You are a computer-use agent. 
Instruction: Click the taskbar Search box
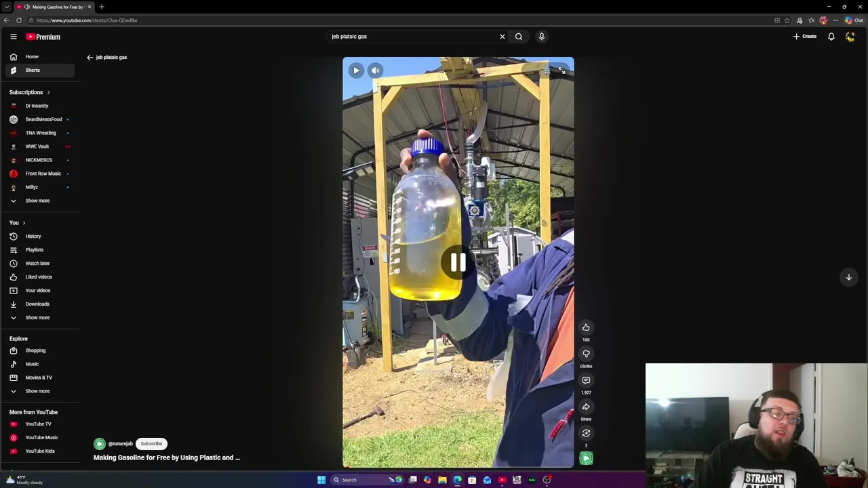(x=366, y=480)
